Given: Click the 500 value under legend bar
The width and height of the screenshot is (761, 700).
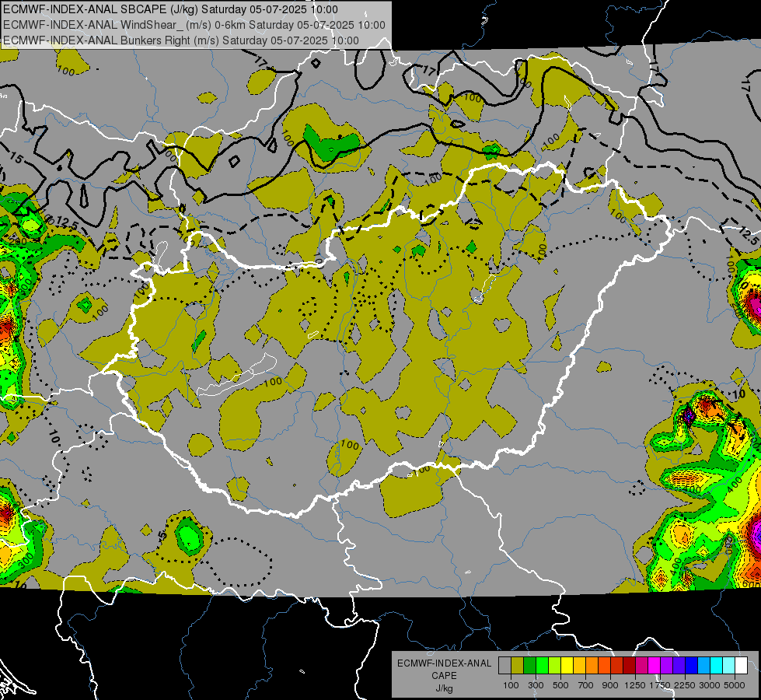Looking at the screenshot, I should 560,685.
